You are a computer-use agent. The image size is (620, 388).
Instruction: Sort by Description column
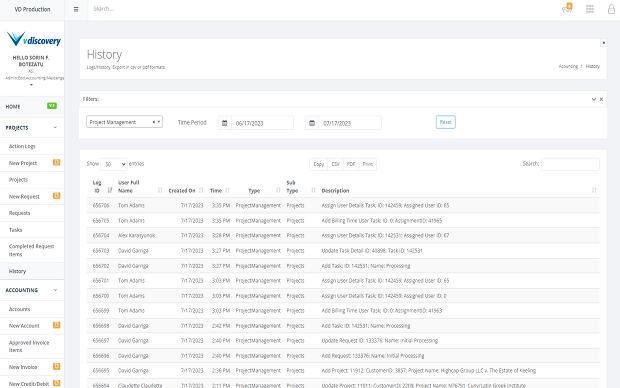[594, 190]
